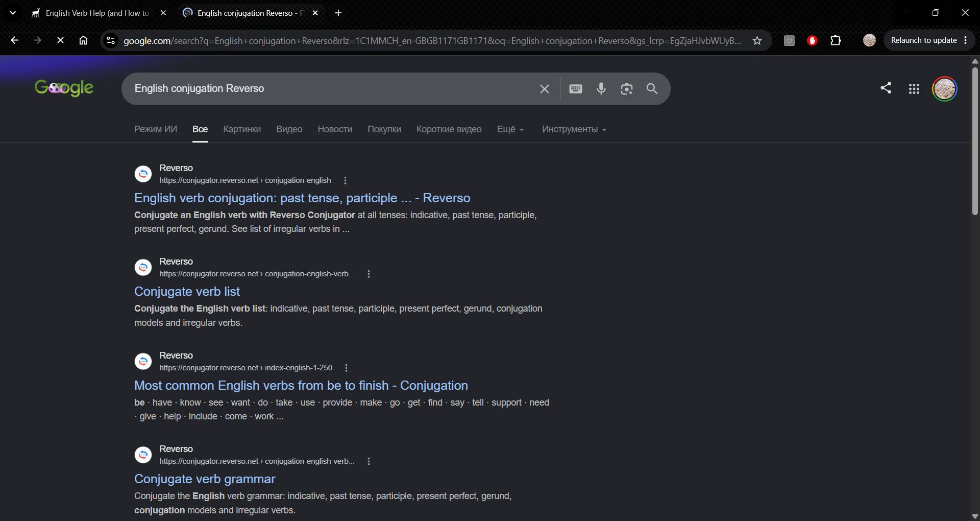Restore down the Chrome window

(936, 13)
